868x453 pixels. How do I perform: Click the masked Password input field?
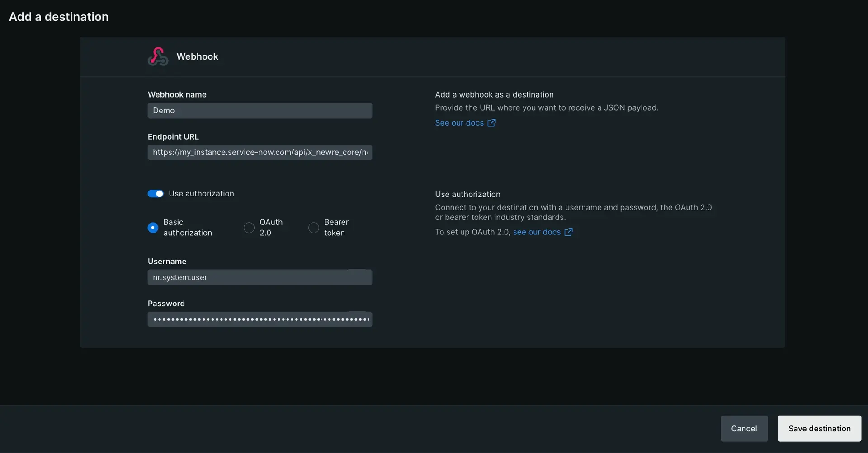tap(259, 319)
